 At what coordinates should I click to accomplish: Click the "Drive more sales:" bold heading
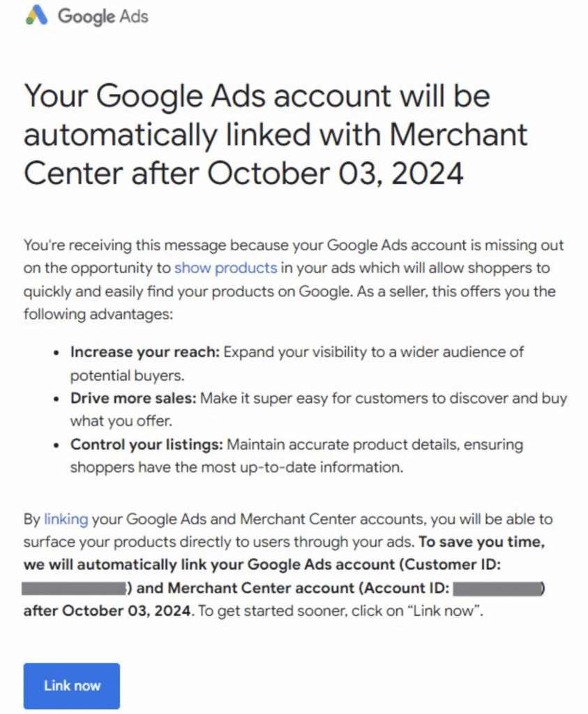click(x=133, y=398)
